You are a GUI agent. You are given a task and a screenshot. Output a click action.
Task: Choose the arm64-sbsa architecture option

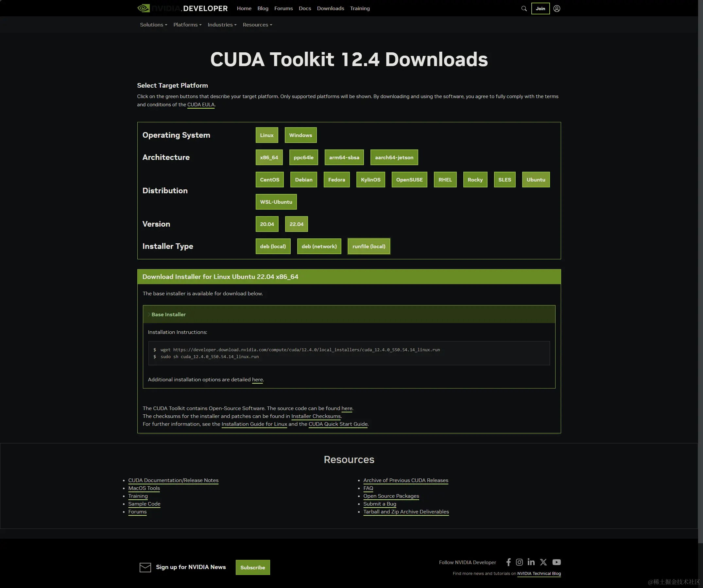click(344, 157)
